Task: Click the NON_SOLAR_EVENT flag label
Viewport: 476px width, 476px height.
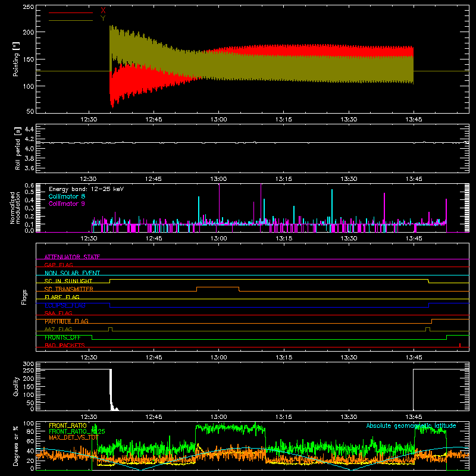Action: point(72,273)
